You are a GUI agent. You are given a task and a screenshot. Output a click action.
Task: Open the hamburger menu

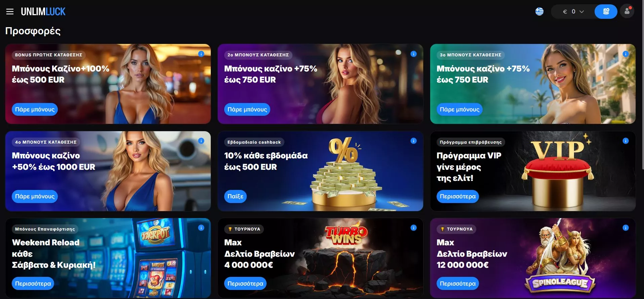10,12
